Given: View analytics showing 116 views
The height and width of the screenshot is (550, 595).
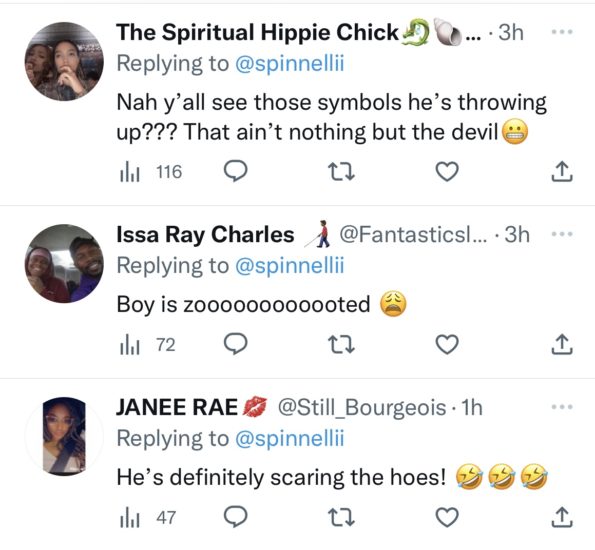Looking at the screenshot, I should tap(151, 172).
